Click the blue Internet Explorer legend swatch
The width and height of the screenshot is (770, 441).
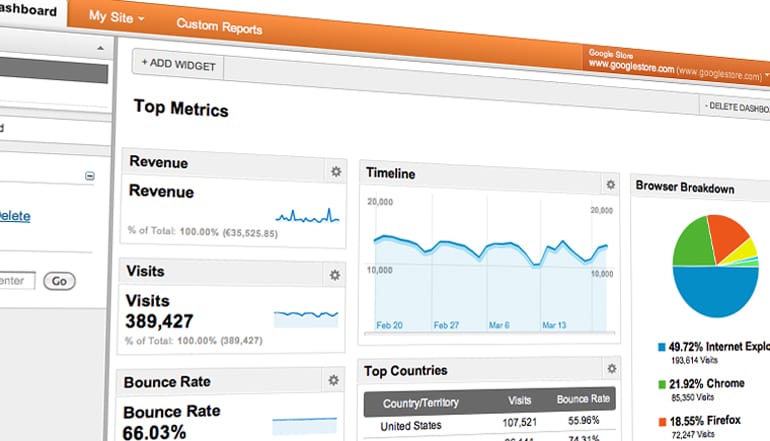tap(662, 347)
